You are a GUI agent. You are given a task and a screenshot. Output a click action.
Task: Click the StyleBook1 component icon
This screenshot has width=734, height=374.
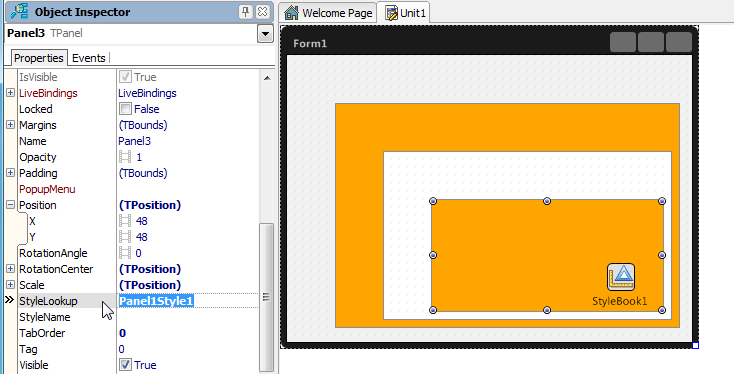[x=621, y=277]
